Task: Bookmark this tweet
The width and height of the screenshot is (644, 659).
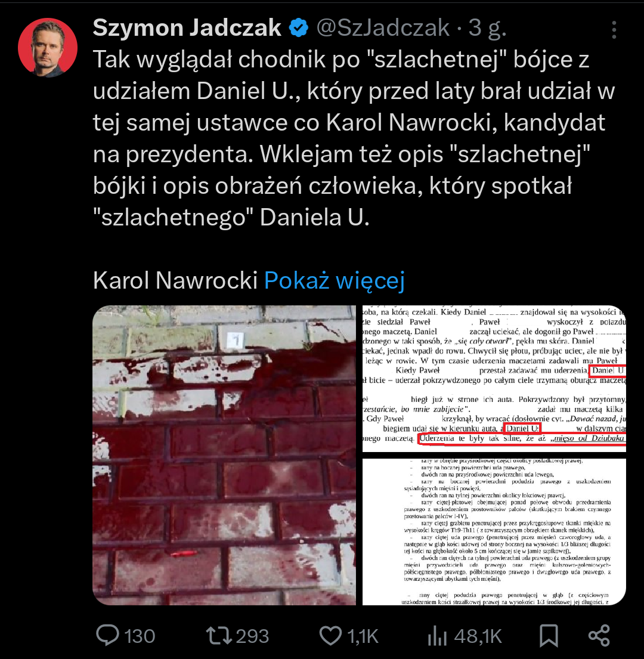Action: [x=549, y=636]
